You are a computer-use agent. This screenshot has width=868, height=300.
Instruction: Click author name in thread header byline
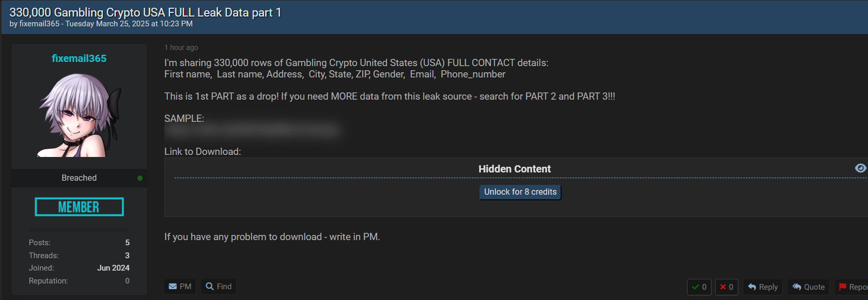pos(40,24)
